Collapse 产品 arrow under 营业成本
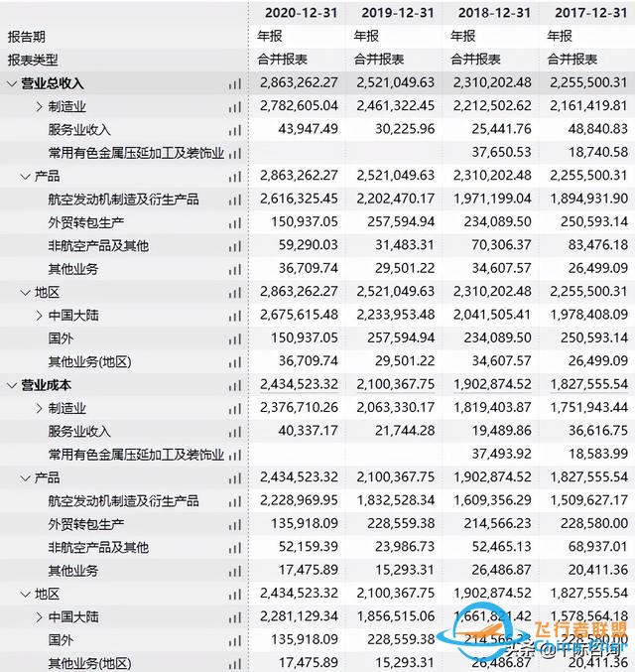This screenshot has width=635, height=672. [x=25, y=478]
